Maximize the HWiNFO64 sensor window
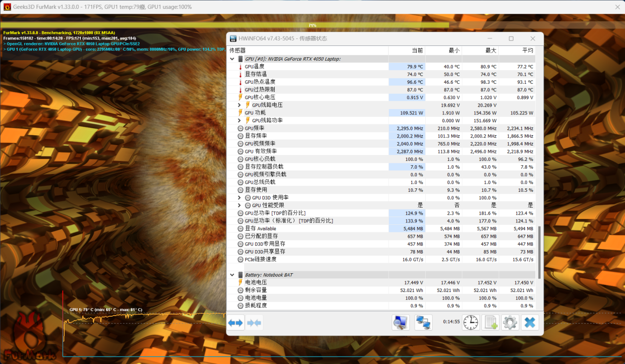 (511, 38)
